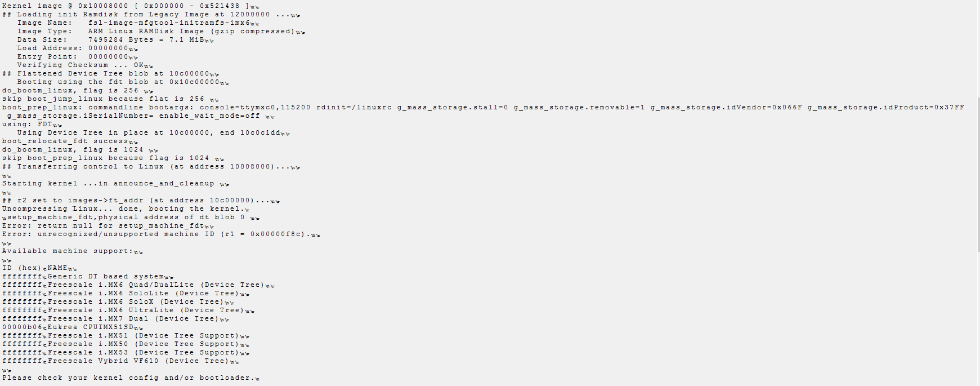980x386 pixels.
Task: Click the "Eukrea CPUIMX51SD" machine entry
Action: tap(91, 327)
